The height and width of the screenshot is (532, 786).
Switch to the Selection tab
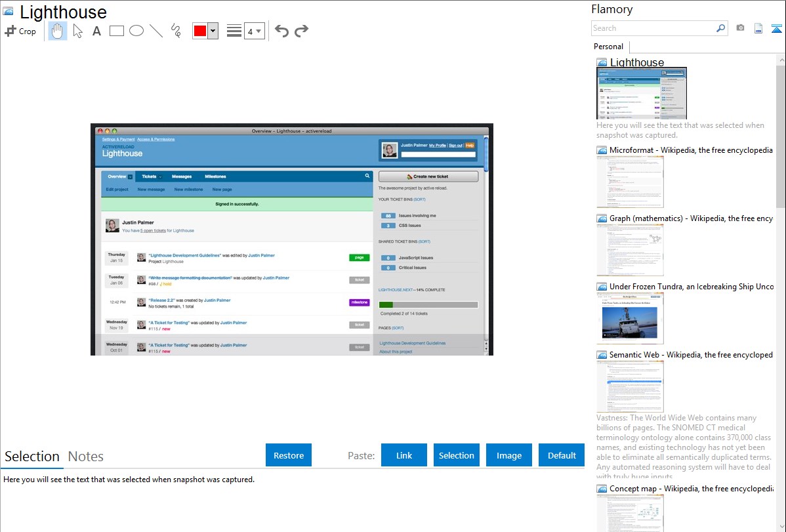click(32, 457)
